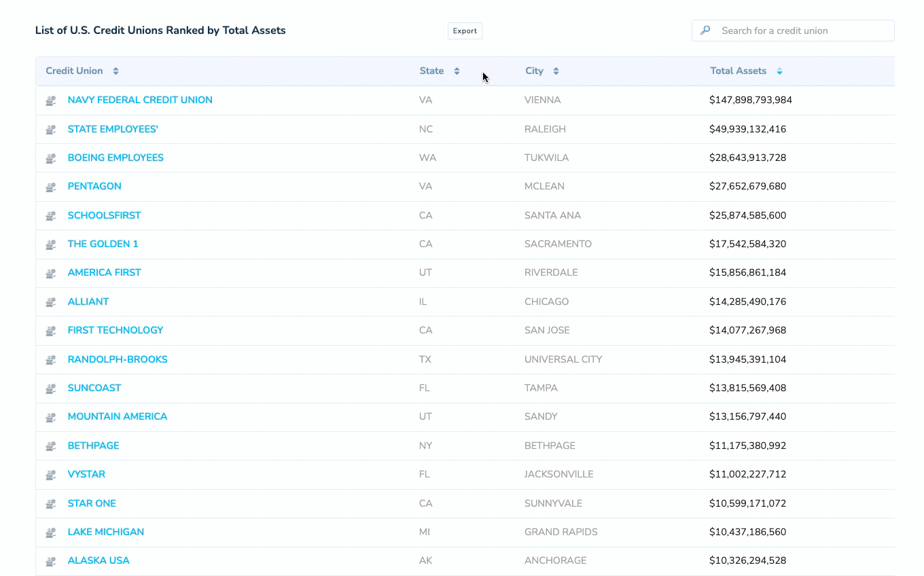Click the icon beside SCHOOLSFIRST
This screenshot has height=576, width=924.
[51, 216]
